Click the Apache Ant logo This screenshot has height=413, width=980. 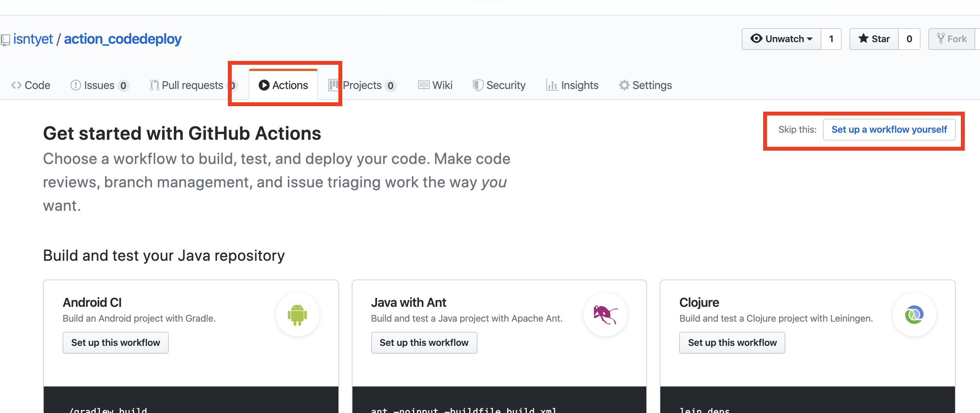[x=605, y=315]
